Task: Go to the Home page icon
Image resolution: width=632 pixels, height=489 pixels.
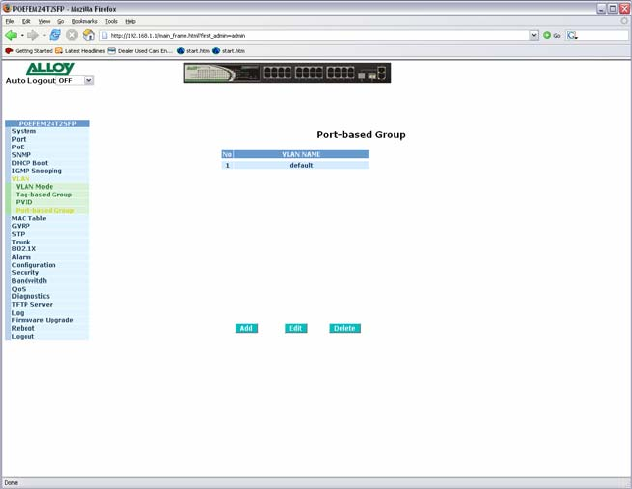Action: 89,35
